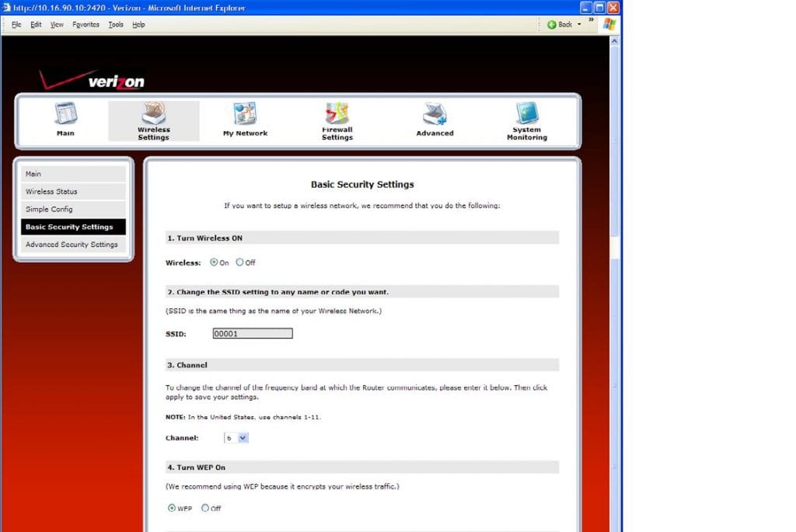
Task: Open the Favorites menu
Action: click(x=86, y=24)
